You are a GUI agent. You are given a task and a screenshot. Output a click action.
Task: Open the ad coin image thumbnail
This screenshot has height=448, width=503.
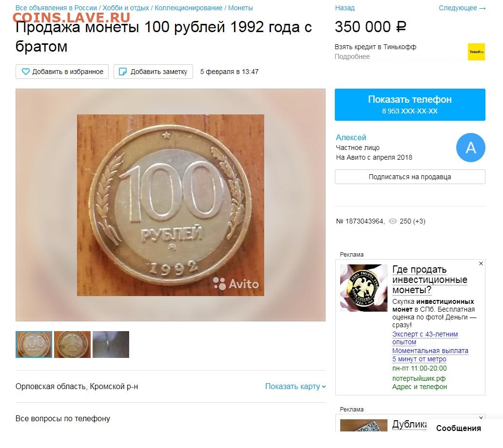[364, 288]
